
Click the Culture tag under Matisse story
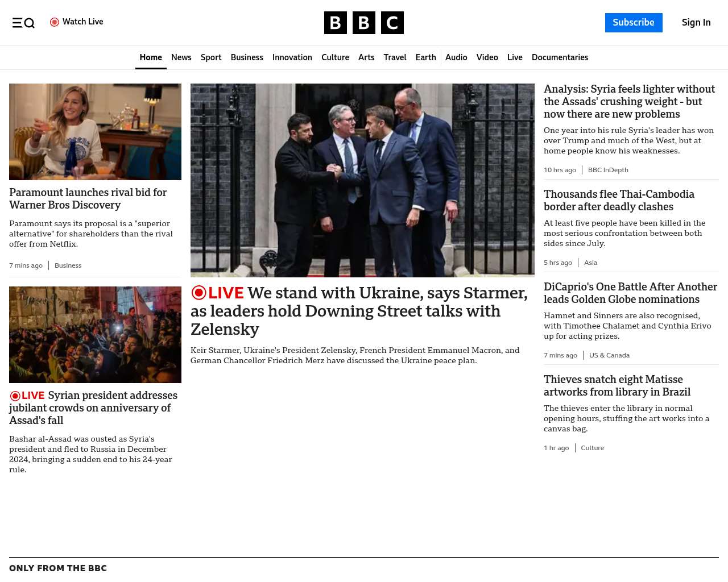pyautogui.click(x=592, y=448)
